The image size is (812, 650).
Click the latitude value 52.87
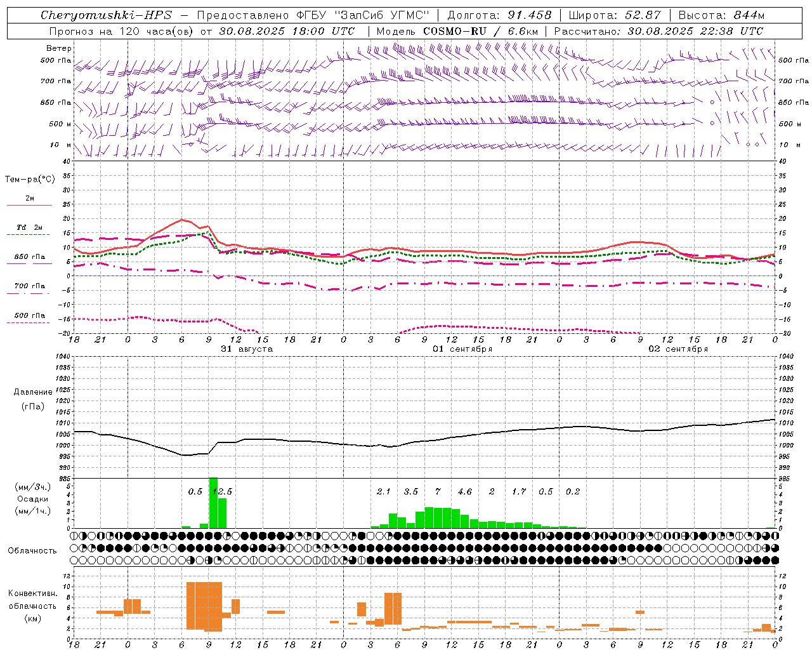pos(643,15)
